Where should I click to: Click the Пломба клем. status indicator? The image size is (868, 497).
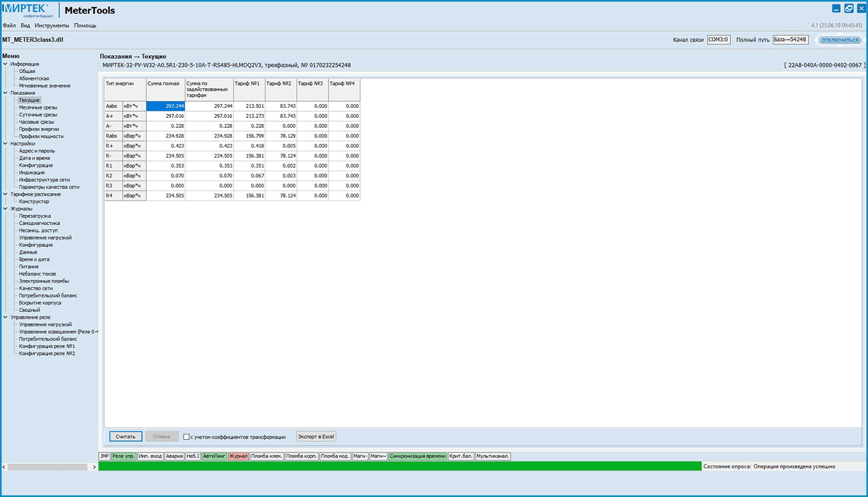(267, 456)
